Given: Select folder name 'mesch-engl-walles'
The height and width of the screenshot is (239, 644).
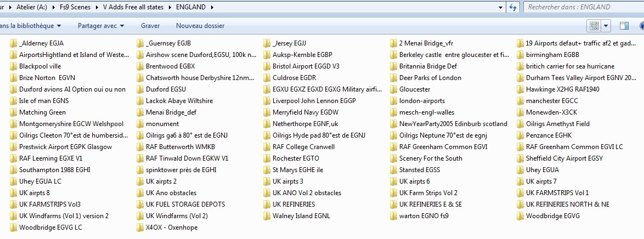Looking at the screenshot, I should click(427, 112).
